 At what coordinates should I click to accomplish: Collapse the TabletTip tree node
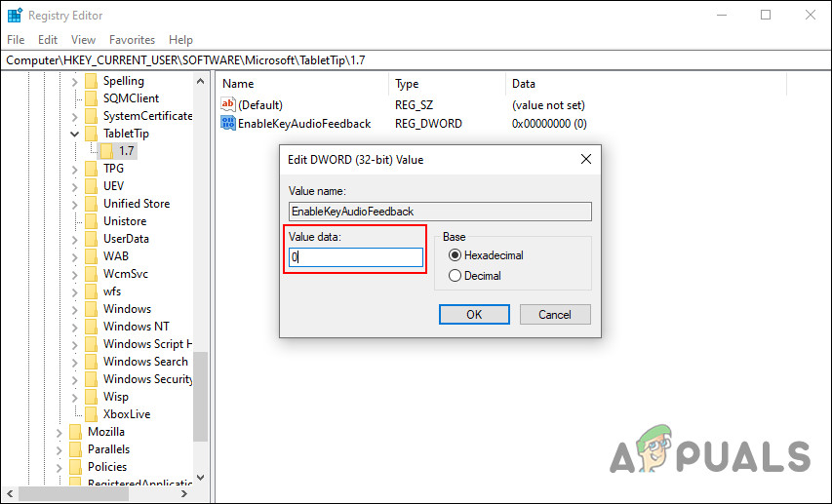coord(75,134)
